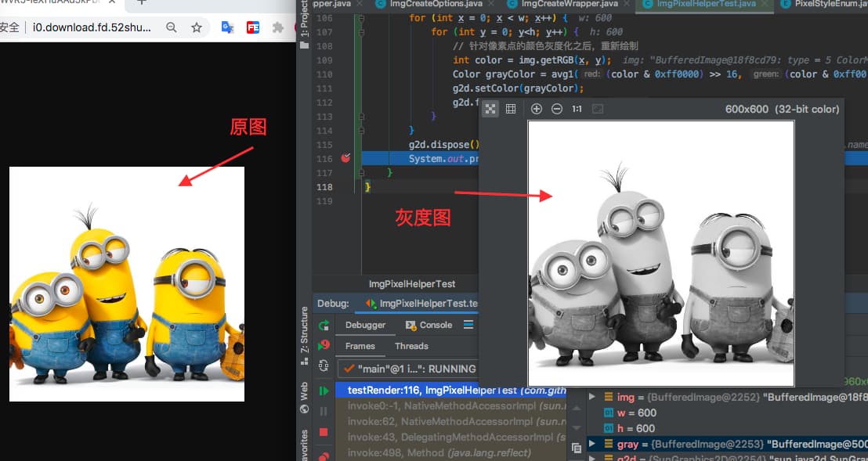Toggle grid display in image viewer
The height and width of the screenshot is (461, 868).
[511, 109]
